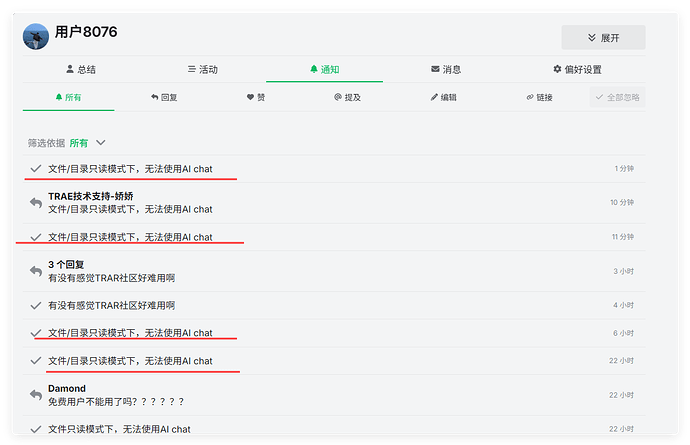
Task: Click the check icon on the 11 分钟 notification
Action: coord(36,237)
